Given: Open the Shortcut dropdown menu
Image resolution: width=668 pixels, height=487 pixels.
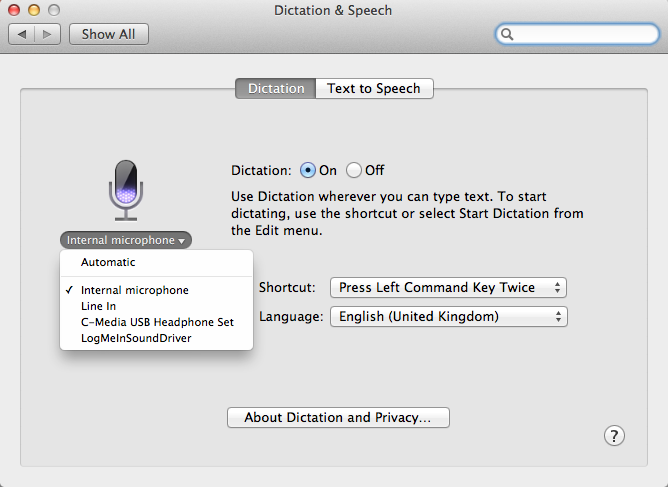Looking at the screenshot, I should tap(448, 287).
